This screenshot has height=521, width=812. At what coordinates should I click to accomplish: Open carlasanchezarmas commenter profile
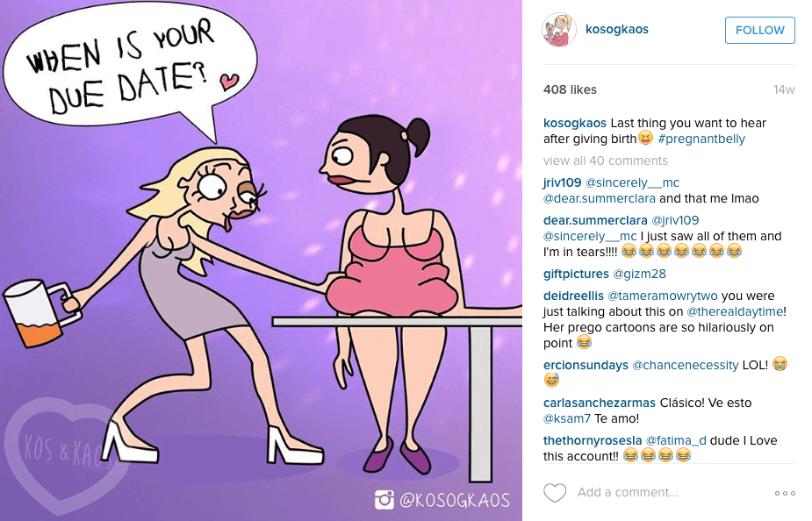click(x=600, y=403)
